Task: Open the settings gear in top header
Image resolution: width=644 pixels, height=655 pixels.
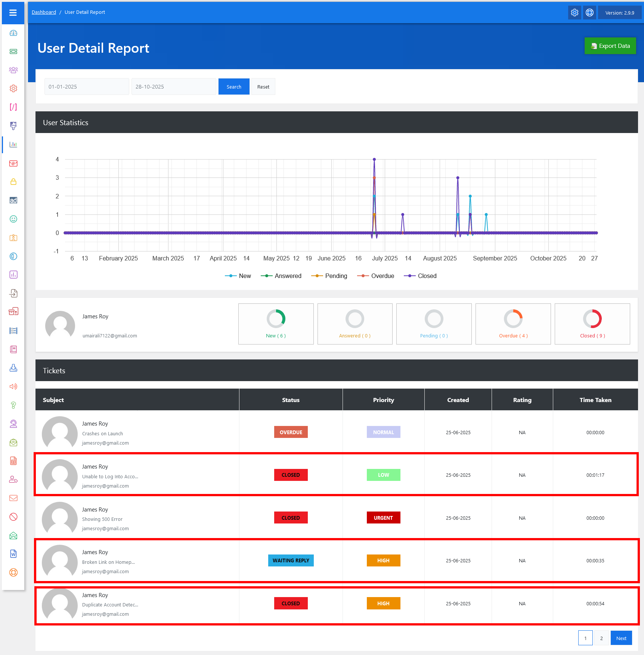Action: coord(575,13)
